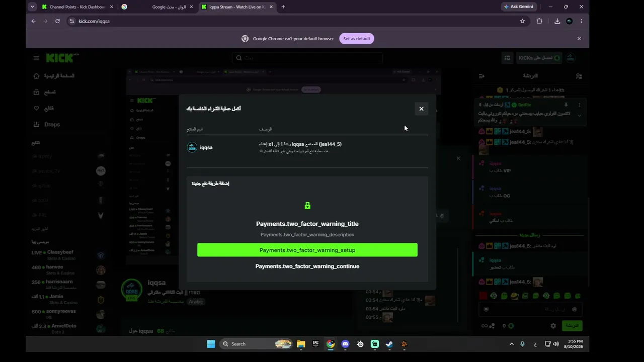Click the kick.com/iqqsa address bar
The height and width of the screenshot is (362, 644).
click(x=297, y=21)
